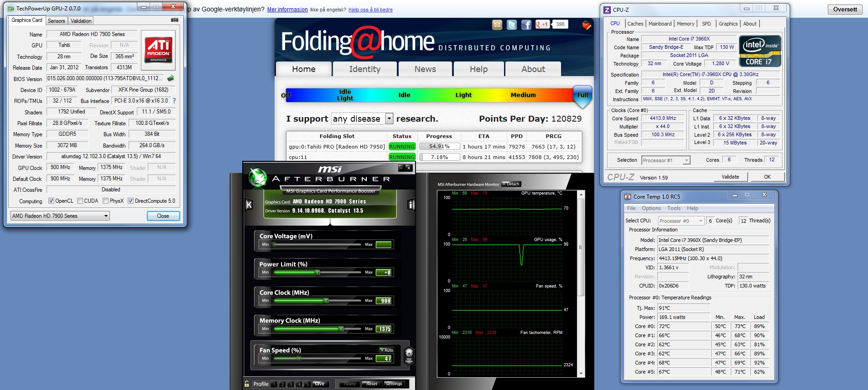
Task: Select Afterburner profile slot 4
Action: [x=299, y=384]
